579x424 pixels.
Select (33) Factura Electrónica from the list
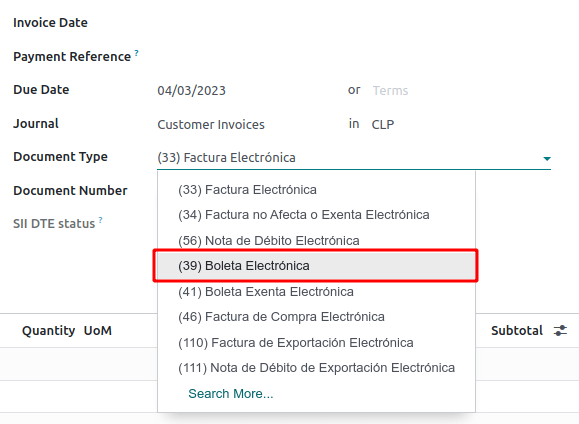click(316, 189)
